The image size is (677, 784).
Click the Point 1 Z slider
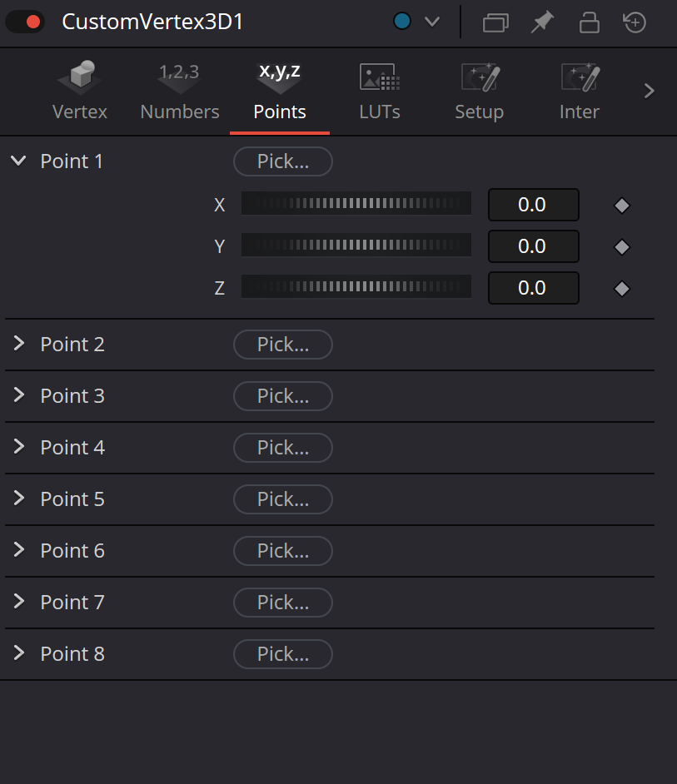pos(356,286)
